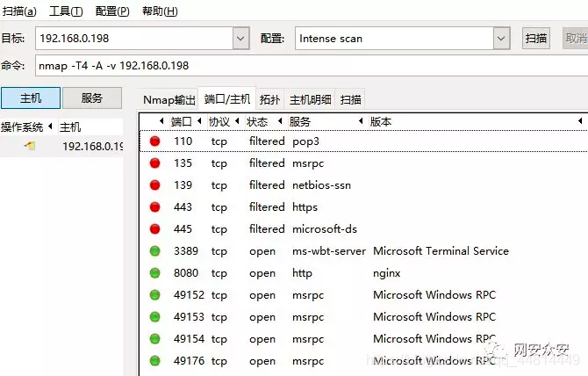Click the green status dot for port 3389
Screen dimensions: 588x376
154,250
